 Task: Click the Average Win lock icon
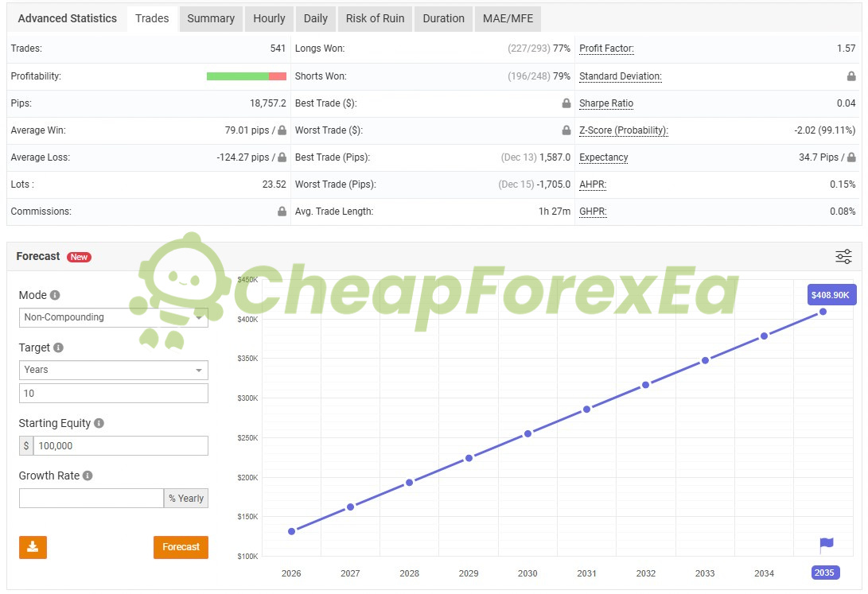point(282,130)
